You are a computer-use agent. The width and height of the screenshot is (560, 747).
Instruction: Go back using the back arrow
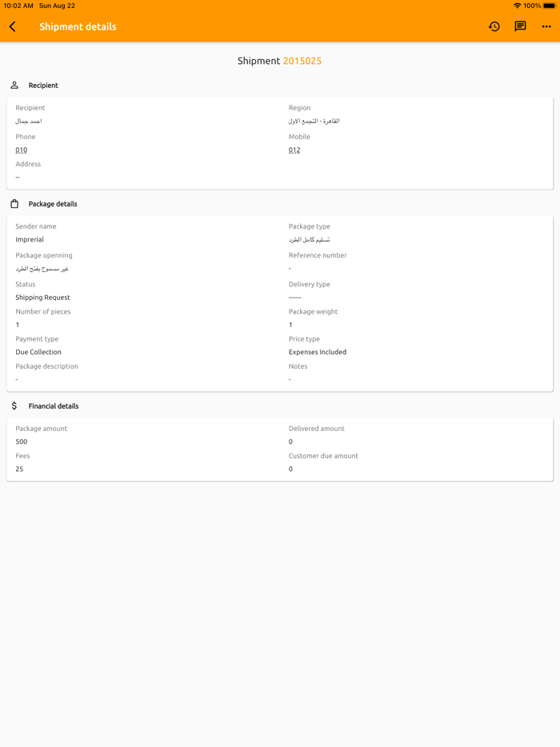point(13,26)
